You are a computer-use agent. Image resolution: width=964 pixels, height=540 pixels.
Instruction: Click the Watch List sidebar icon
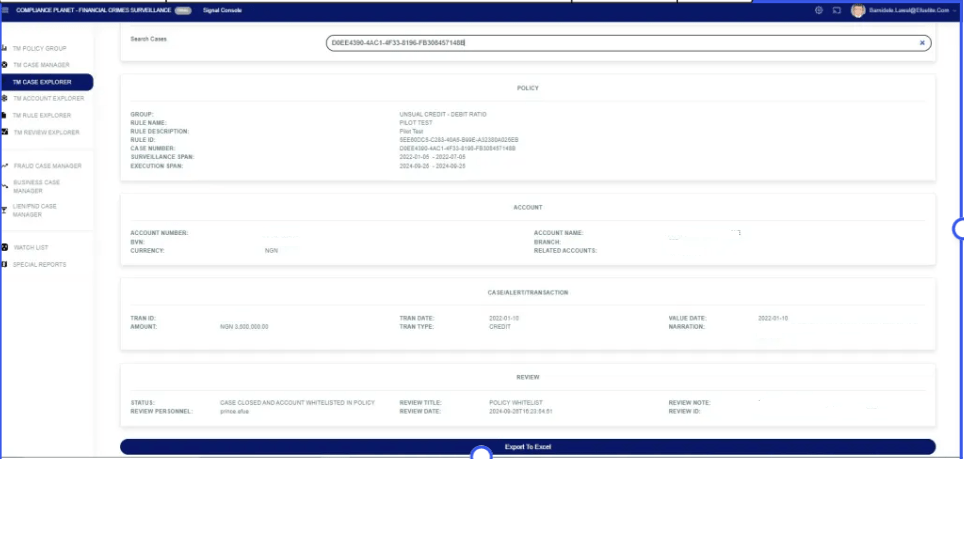(5, 247)
